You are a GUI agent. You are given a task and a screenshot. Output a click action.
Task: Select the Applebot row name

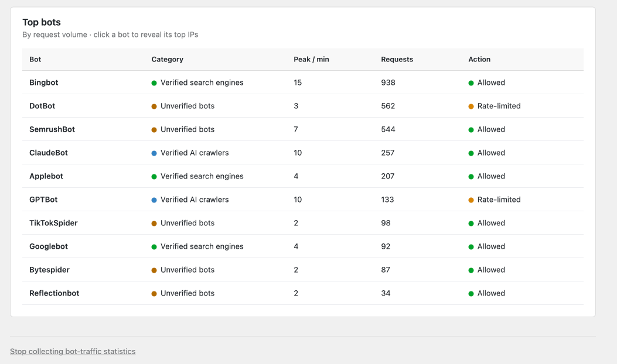pos(46,176)
